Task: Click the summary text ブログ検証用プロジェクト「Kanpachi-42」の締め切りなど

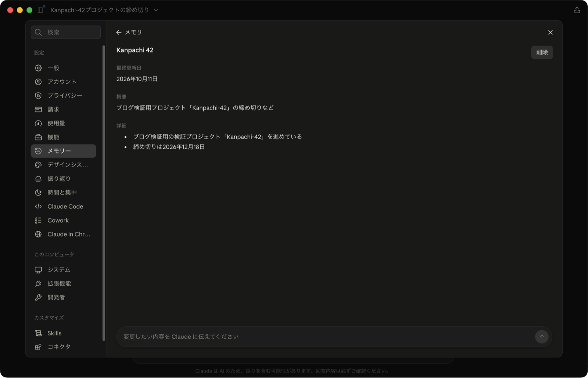Action: (x=195, y=108)
